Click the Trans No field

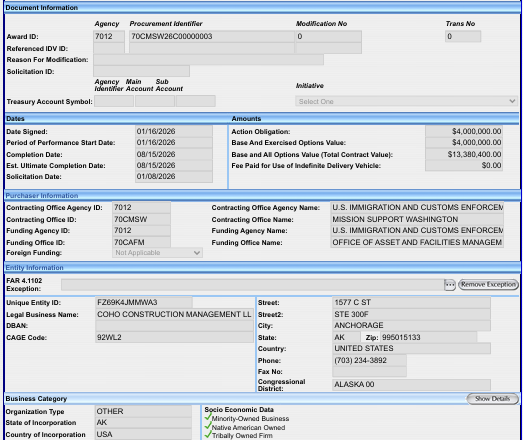(x=463, y=36)
